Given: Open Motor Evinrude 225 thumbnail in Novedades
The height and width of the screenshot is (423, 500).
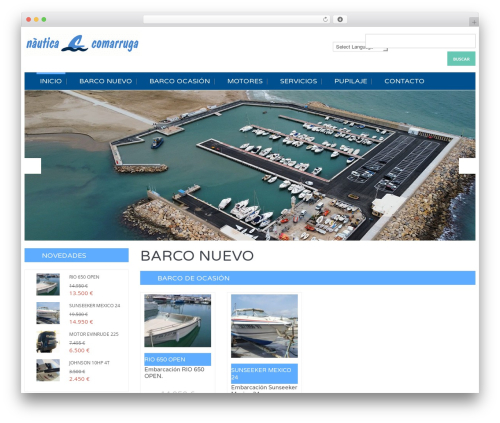Looking at the screenshot, I should 48,342.
